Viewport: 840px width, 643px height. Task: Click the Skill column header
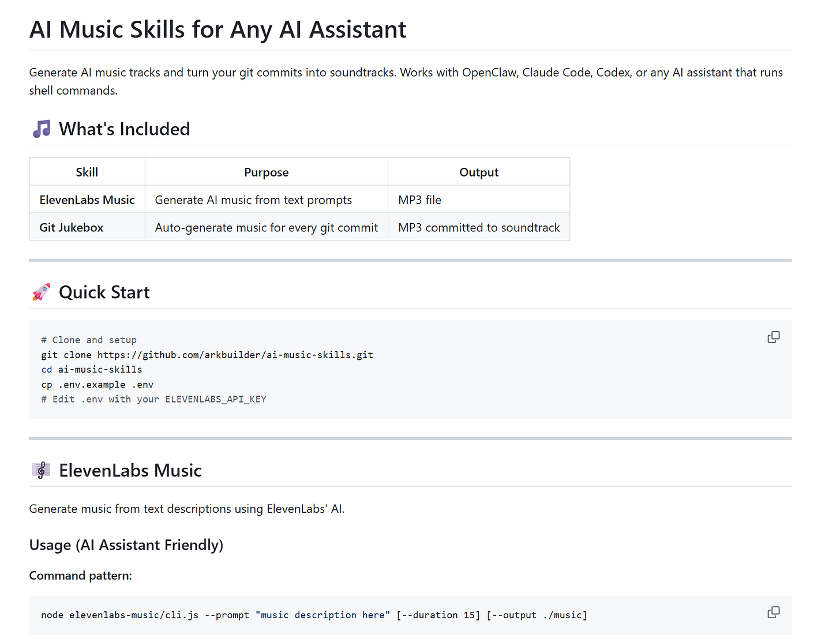(87, 172)
